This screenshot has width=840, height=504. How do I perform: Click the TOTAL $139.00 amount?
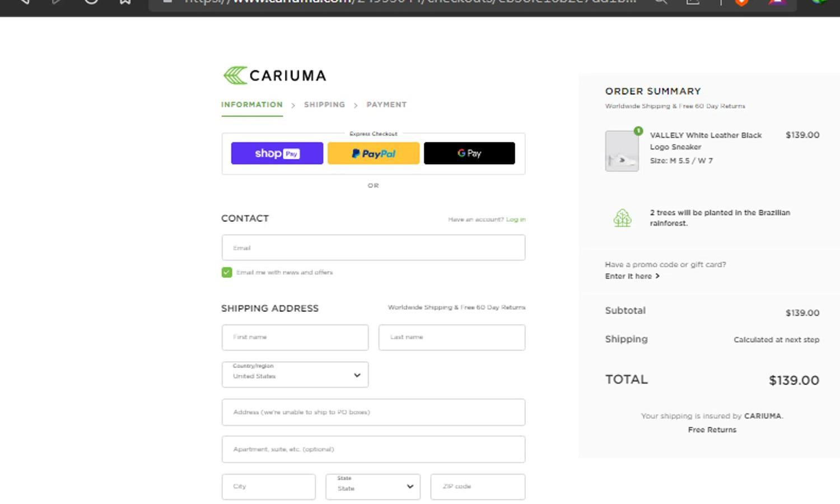[794, 380]
